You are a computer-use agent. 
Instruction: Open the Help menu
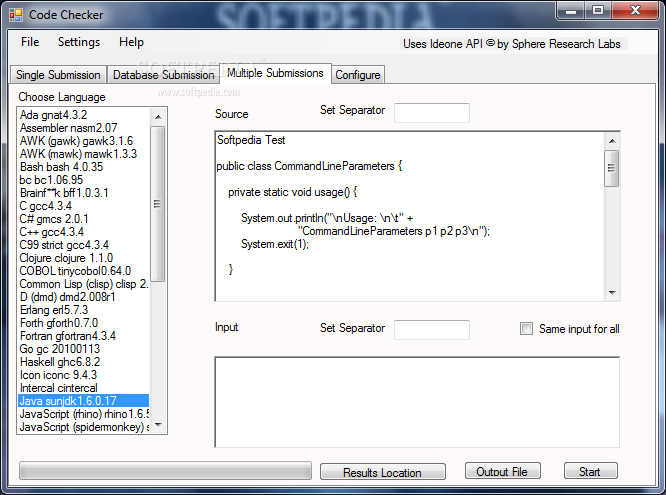click(x=131, y=42)
